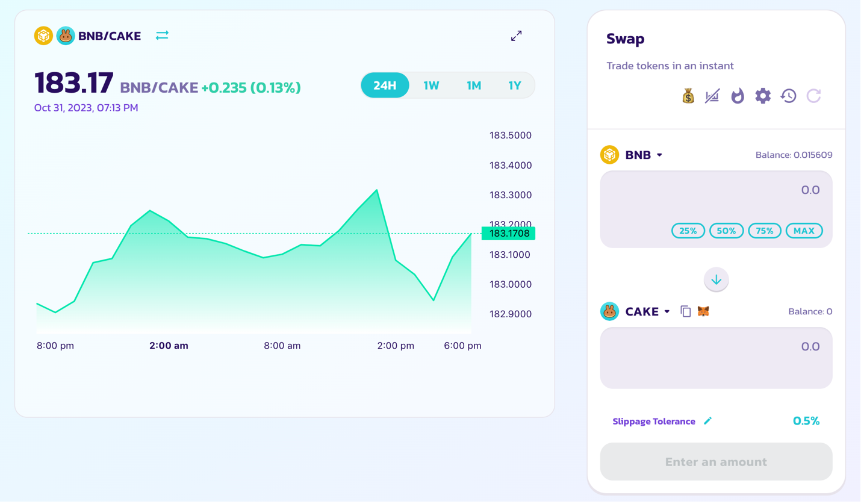Viewport: 861px width, 504px height.
Task: Toggle the chart display icon in Swap panel
Action: pyautogui.click(x=712, y=96)
